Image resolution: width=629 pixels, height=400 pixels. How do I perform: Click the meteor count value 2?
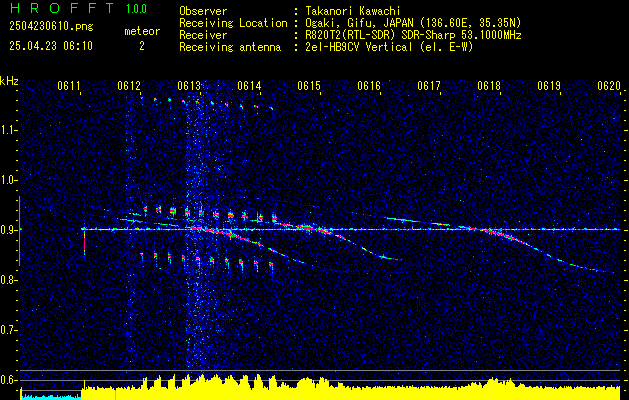click(142, 46)
